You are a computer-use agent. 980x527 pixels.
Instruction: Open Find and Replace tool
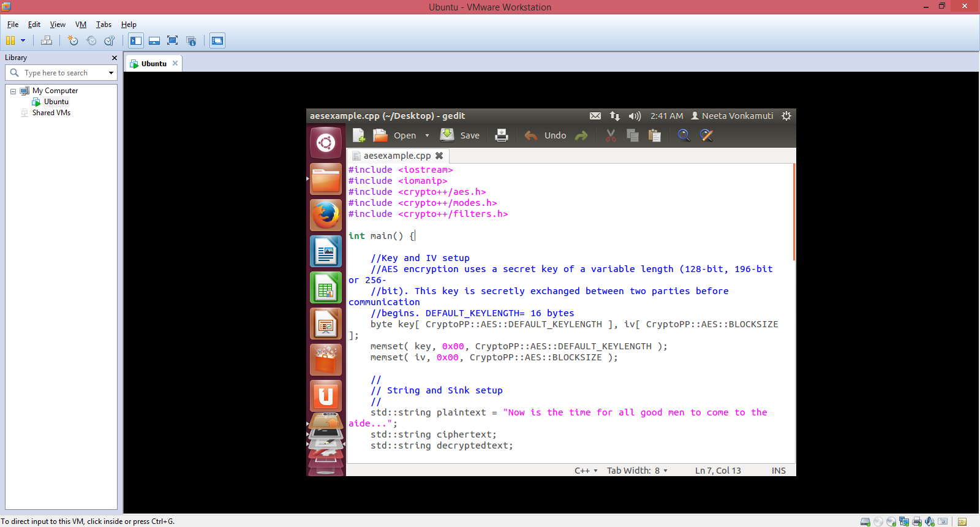click(x=706, y=135)
